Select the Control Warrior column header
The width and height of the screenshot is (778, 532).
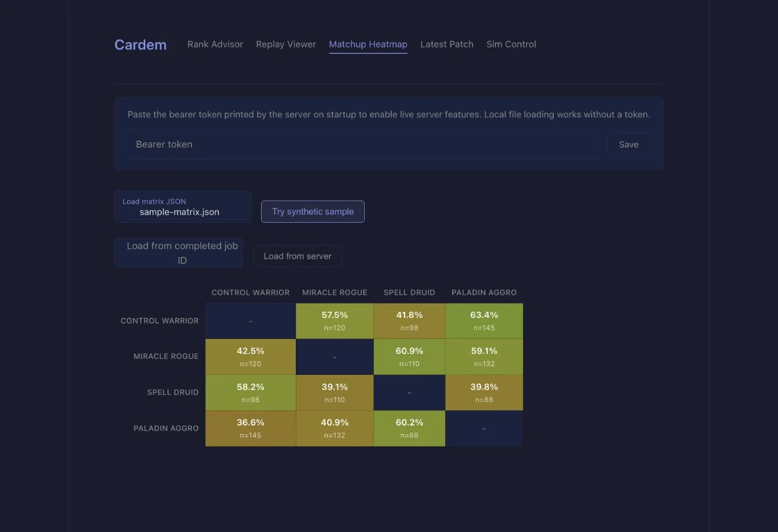pyautogui.click(x=251, y=292)
